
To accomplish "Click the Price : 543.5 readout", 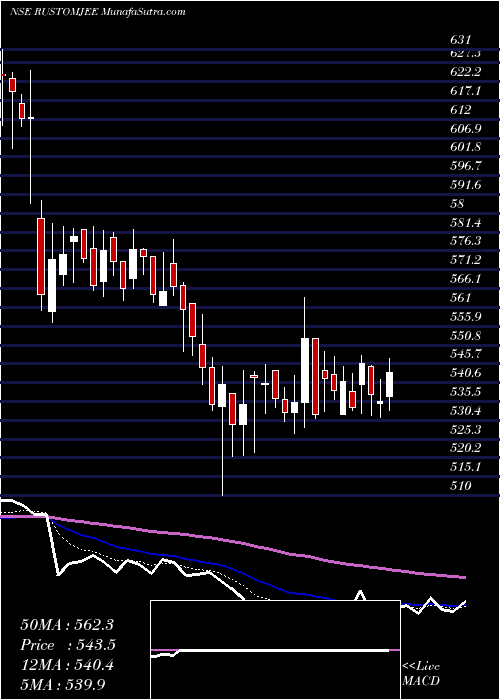I will pos(68,645).
